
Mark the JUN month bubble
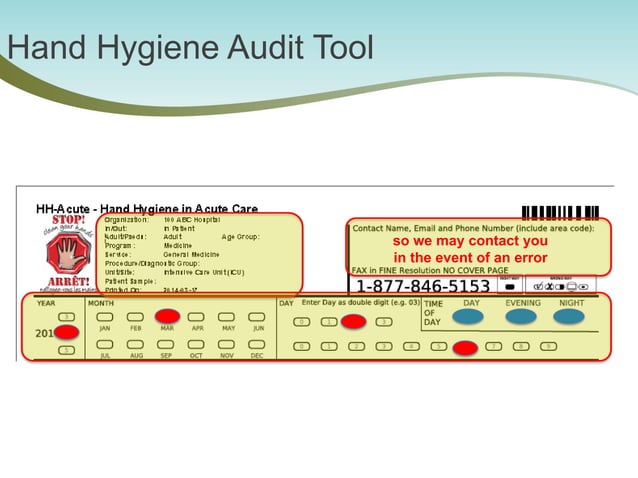coord(257,316)
